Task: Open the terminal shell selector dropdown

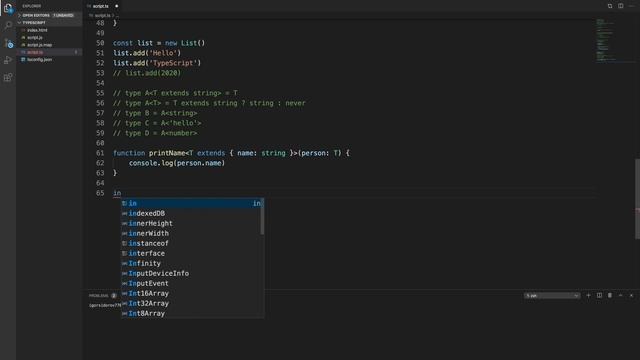Action: click(x=552, y=296)
